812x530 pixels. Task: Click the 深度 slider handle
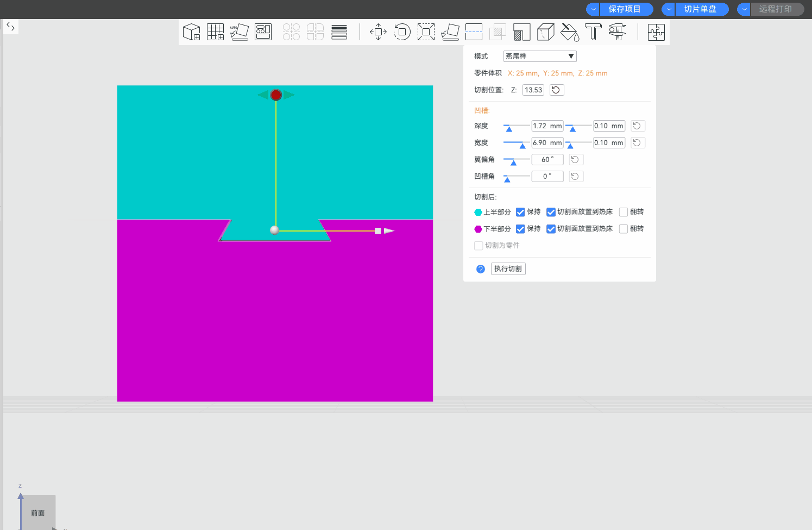[509, 129]
